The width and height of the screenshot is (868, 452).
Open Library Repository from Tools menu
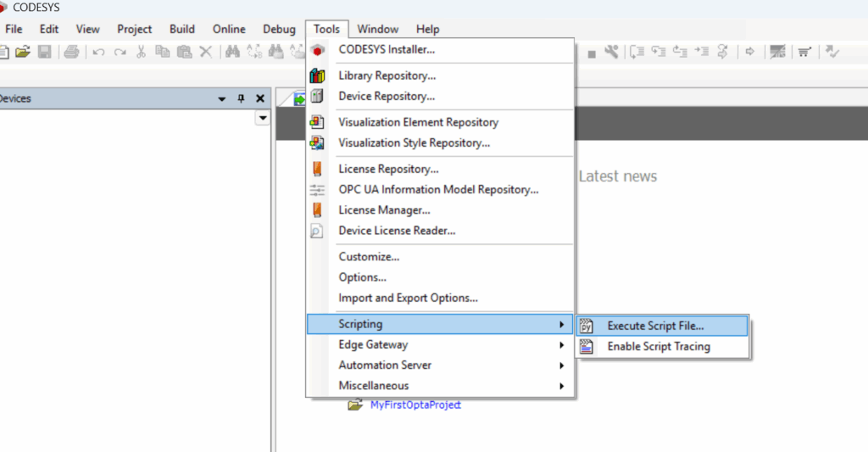click(387, 75)
